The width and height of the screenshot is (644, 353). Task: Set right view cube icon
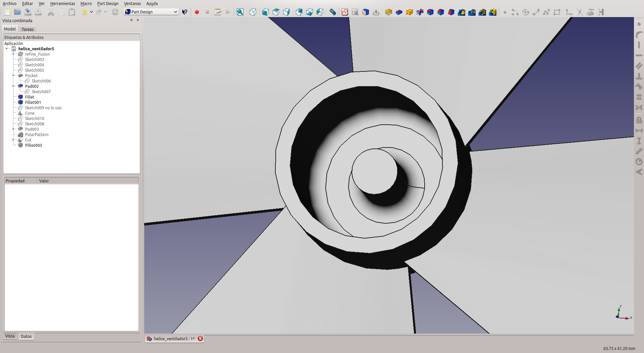[286, 12]
